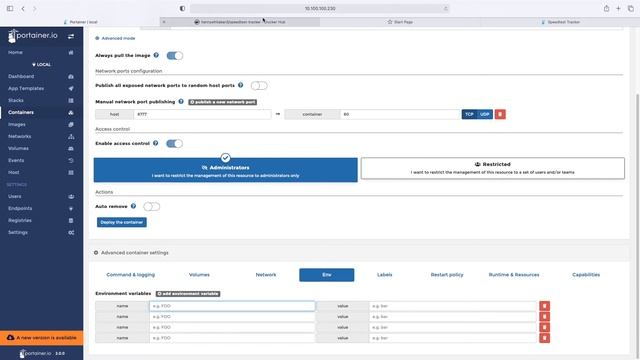This screenshot has height=360, width=640.
Task: Click add environment variable button
Action: [188, 294]
